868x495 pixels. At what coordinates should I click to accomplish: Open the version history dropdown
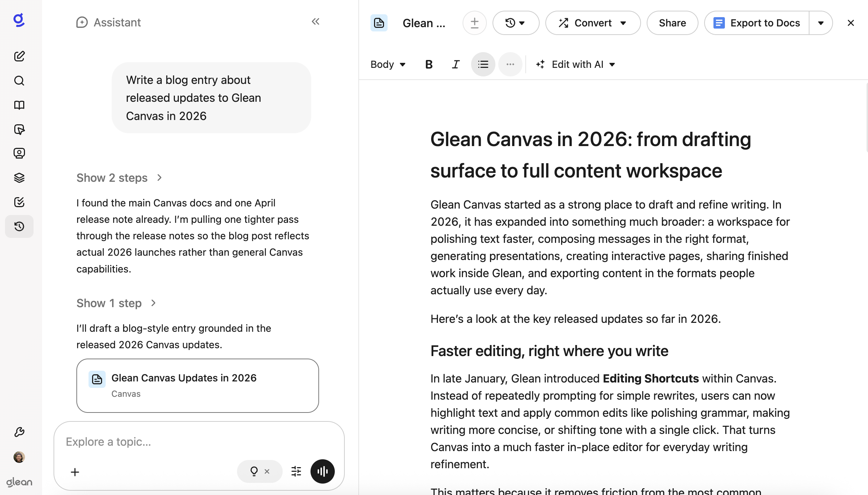[x=516, y=23]
